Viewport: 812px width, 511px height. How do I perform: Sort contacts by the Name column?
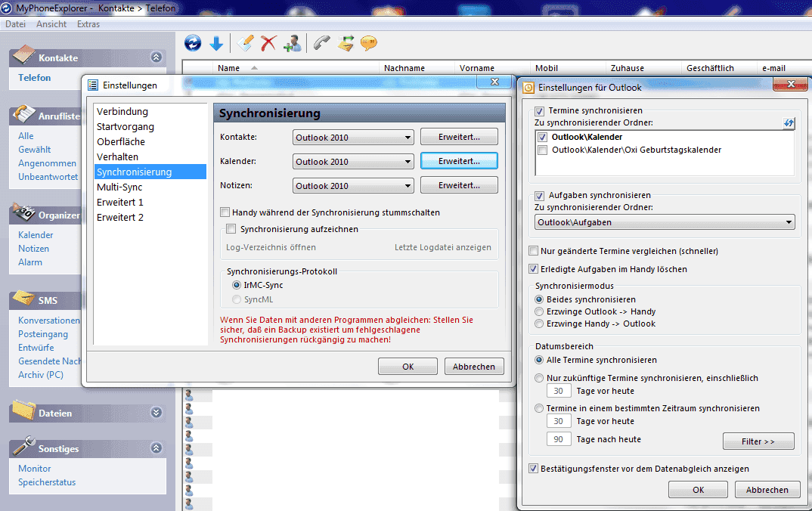[x=228, y=68]
